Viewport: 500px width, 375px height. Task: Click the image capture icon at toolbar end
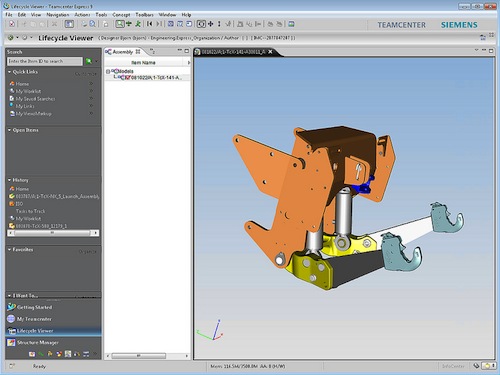coord(291,24)
